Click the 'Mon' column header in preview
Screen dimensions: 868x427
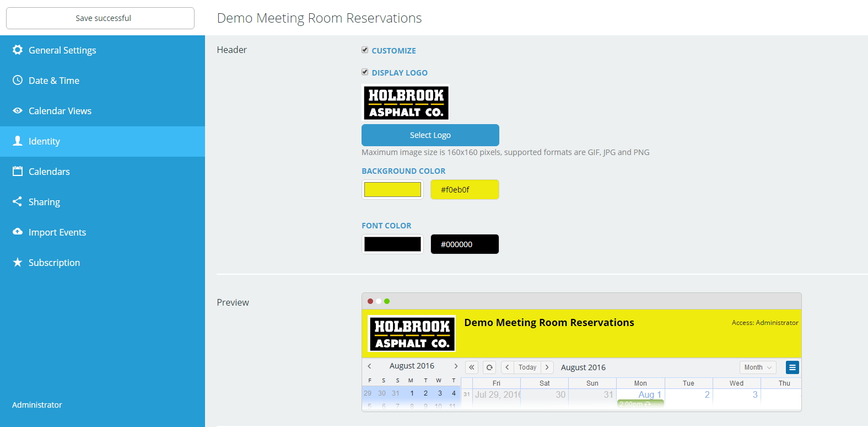640,383
